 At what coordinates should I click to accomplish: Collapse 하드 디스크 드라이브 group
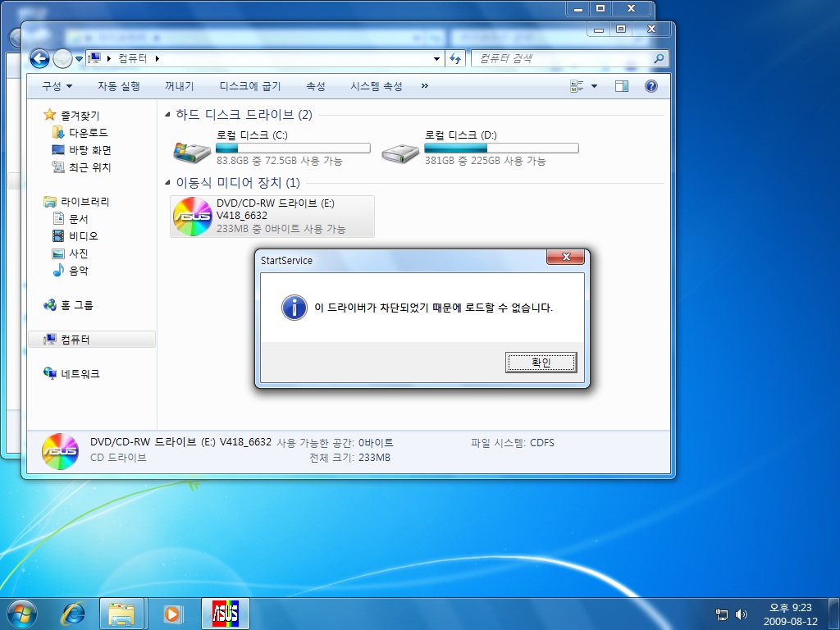click(167, 114)
